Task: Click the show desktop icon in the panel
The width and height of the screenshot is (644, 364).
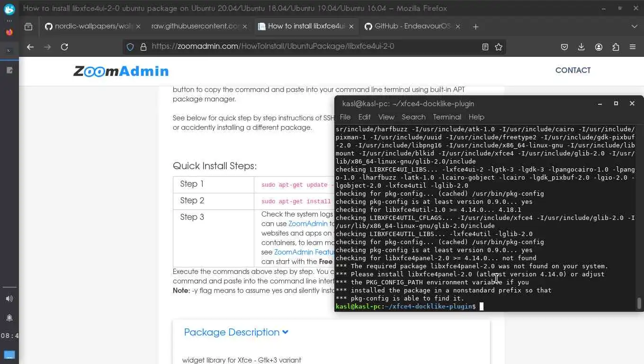Action: coord(9,355)
